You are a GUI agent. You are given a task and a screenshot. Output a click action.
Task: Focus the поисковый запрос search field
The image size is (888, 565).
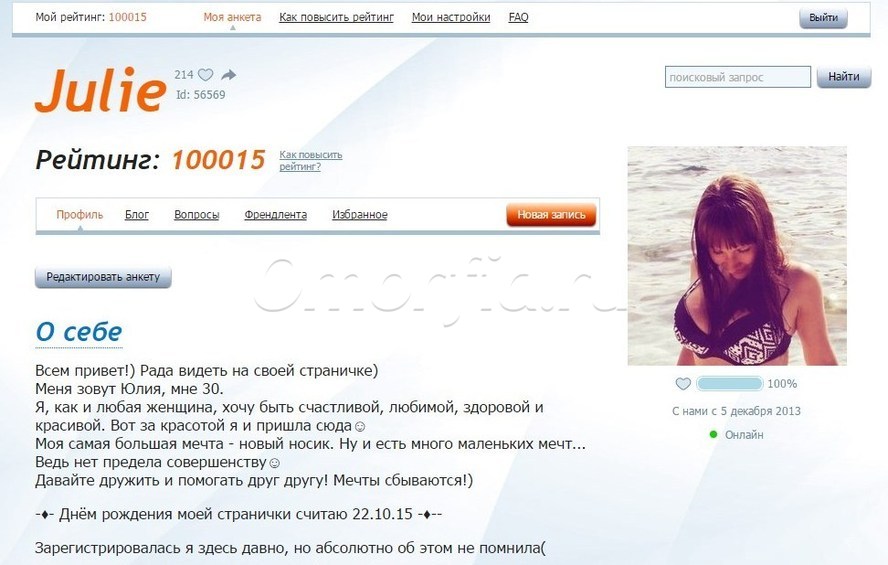click(738, 77)
